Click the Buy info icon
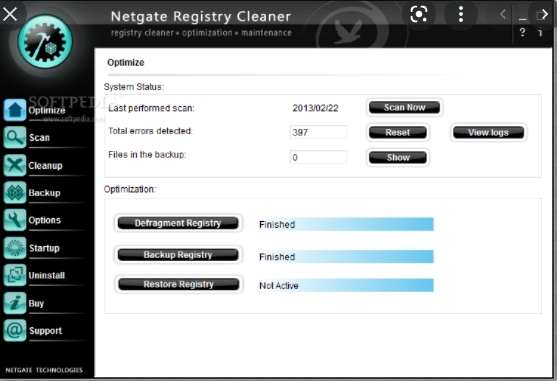Image resolution: width=557 pixels, height=381 pixels. pos(15,303)
